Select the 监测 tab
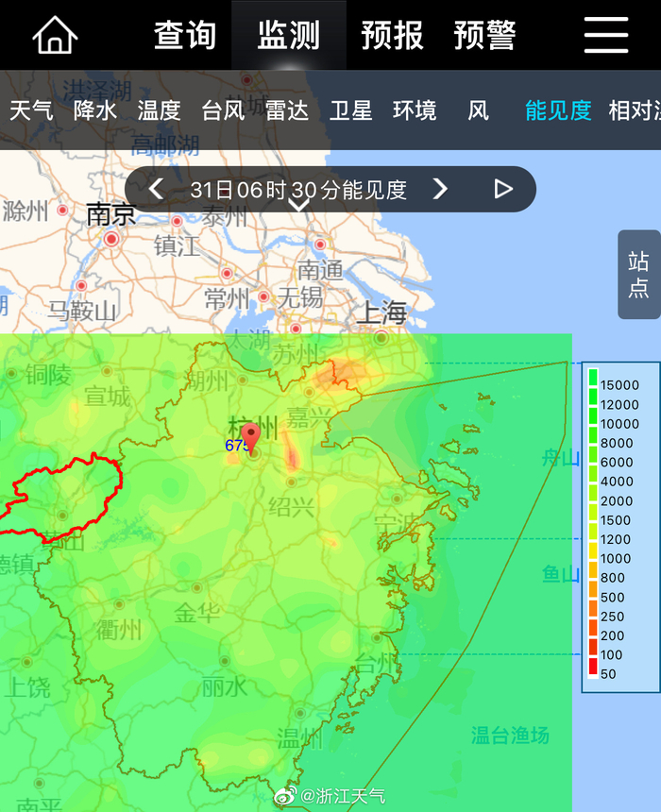 289,35
